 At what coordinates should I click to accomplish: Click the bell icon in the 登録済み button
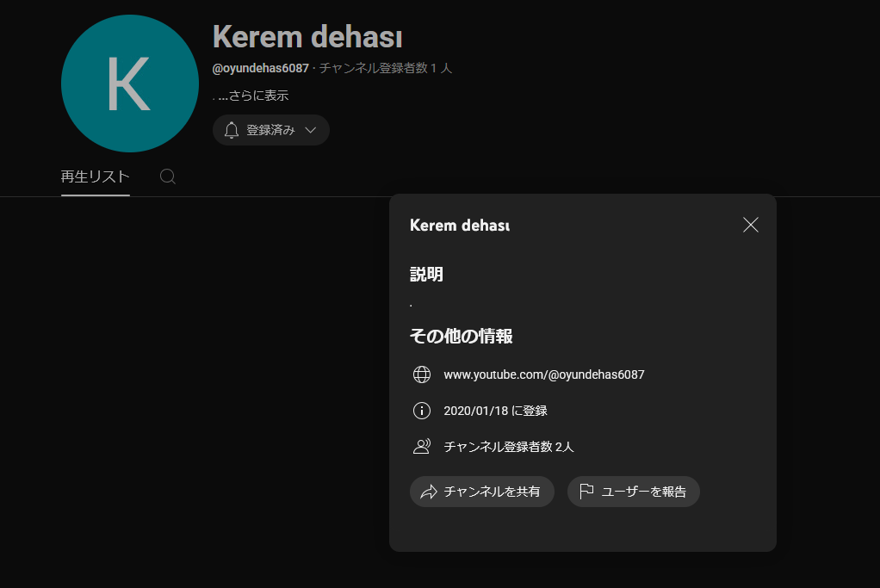coord(232,130)
